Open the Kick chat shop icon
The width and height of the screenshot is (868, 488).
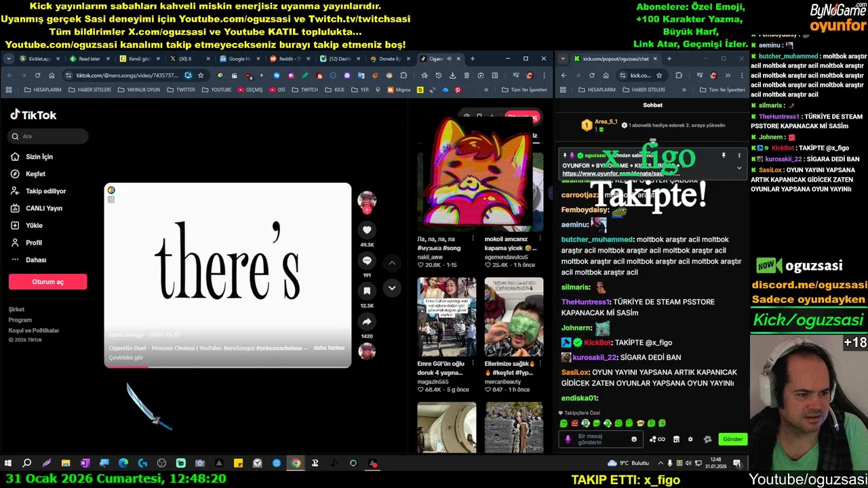[676, 439]
